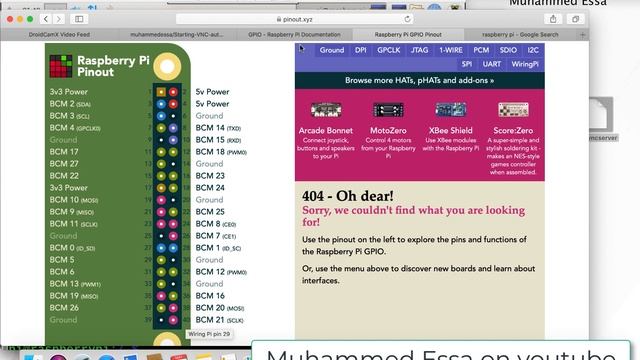
Task: Open the DPI menu item
Action: (360, 50)
